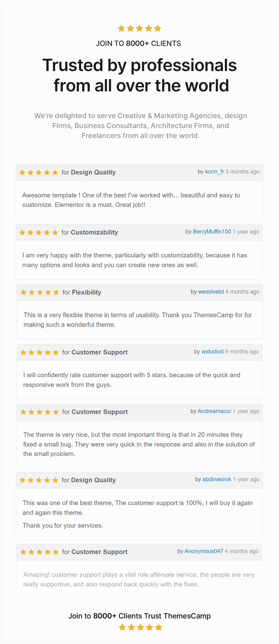
Task: Open the wstudiod reviewer link
Action: pyautogui.click(x=212, y=352)
